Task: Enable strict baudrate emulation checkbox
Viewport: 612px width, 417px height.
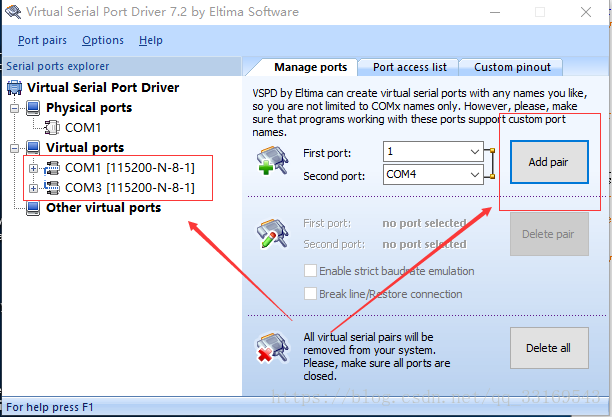Action: pos(310,271)
